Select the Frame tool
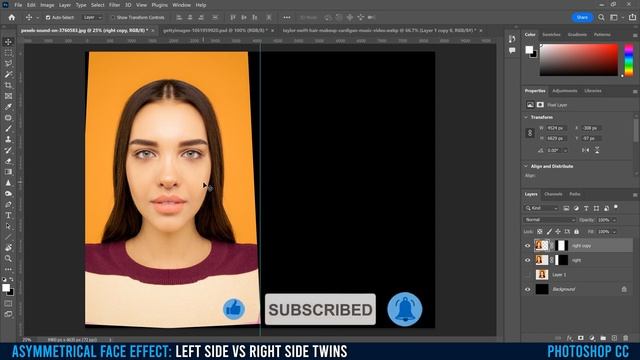This screenshot has width=640, height=360. click(x=8, y=96)
